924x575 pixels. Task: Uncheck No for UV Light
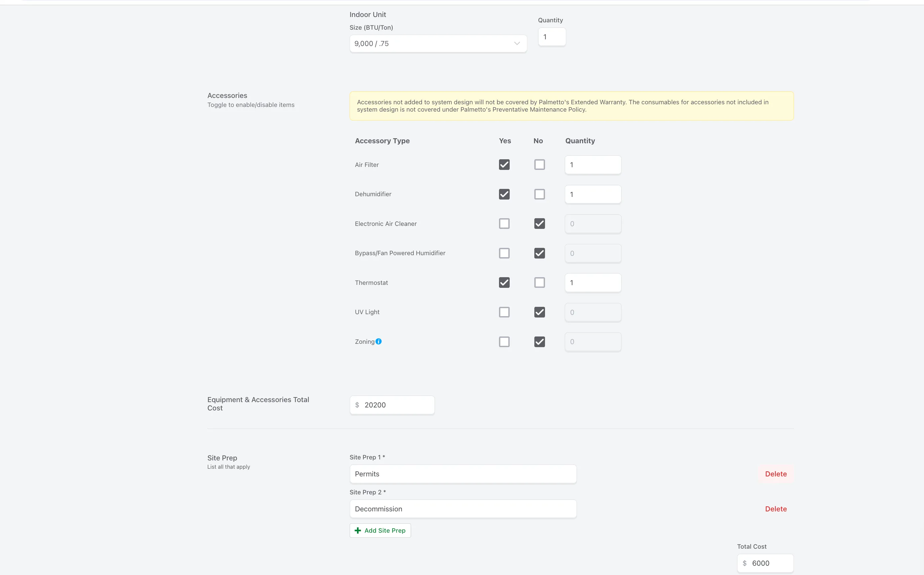coord(539,312)
